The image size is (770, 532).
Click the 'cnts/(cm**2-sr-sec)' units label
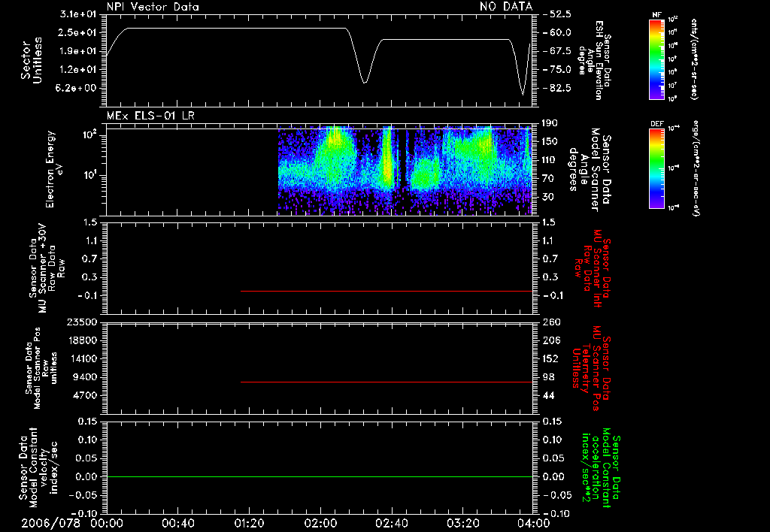pyautogui.click(x=694, y=59)
